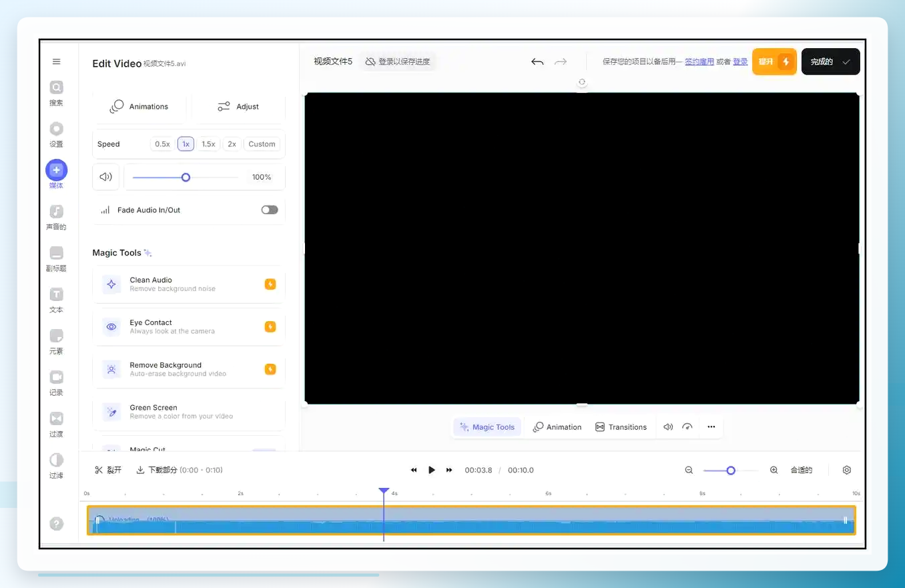The width and height of the screenshot is (905, 588).
Task: Click the 签约雇用 sign-up link
Action: pyautogui.click(x=699, y=61)
